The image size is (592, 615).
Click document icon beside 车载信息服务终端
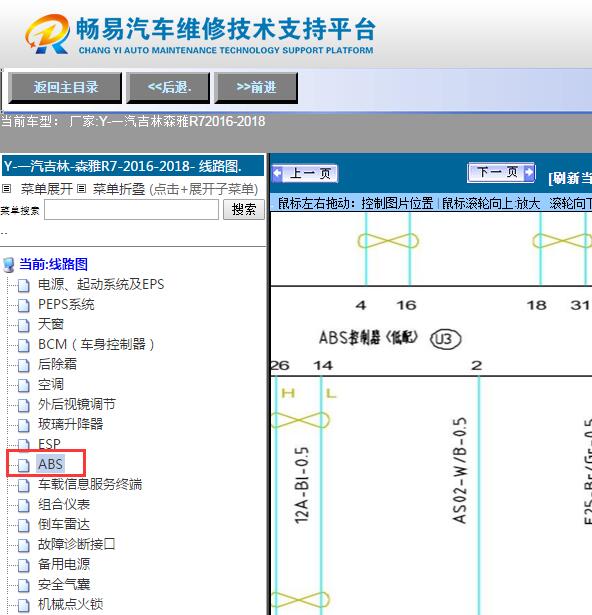[x=24, y=486]
